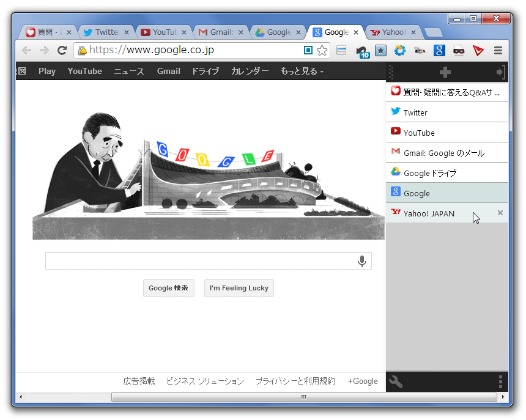
Task: Click the grey camera-shaped extension icon
Action: pos(420,51)
